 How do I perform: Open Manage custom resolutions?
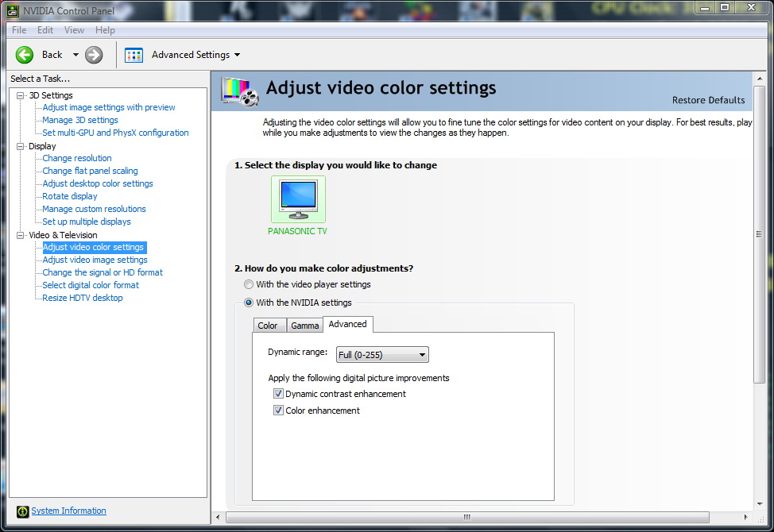click(x=94, y=209)
